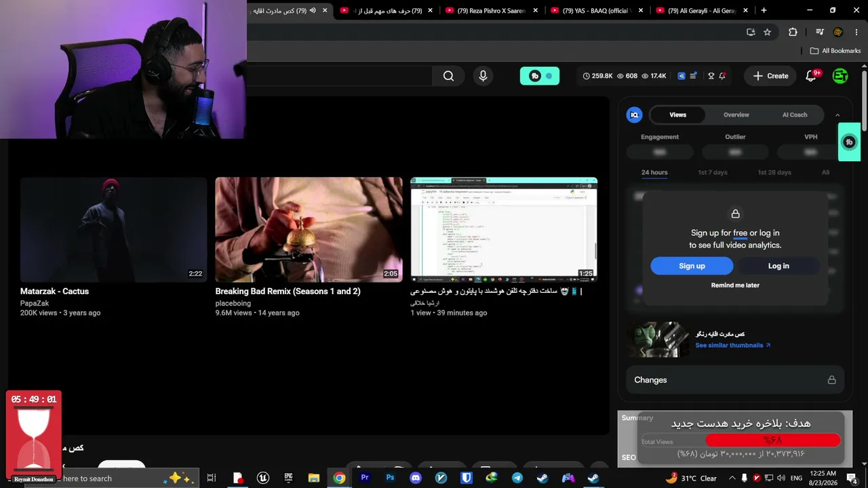The height and width of the screenshot is (488, 868).
Task: Open Adobe Premiere Pro in the taskbar
Action: (x=365, y=478)
